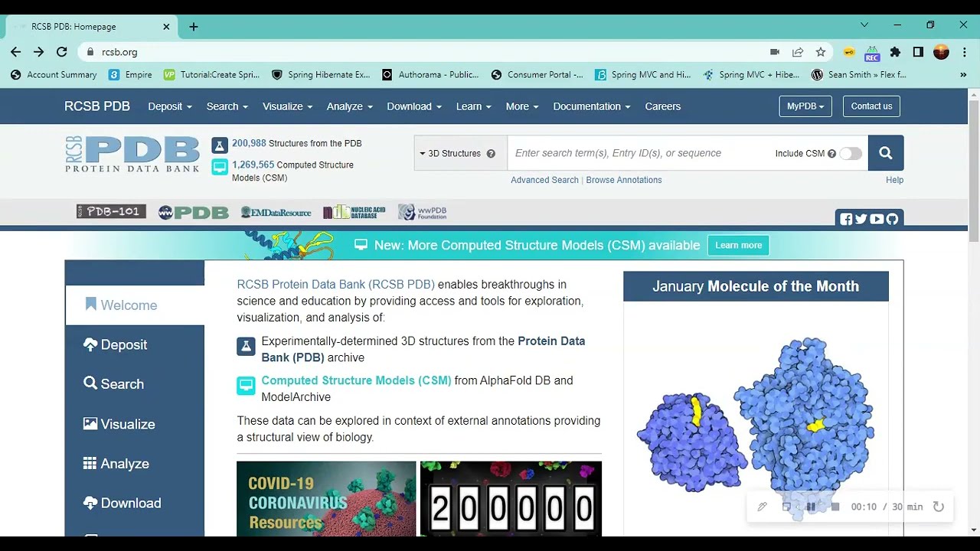Image resolution: width=980 pixels, height=551 pixels.
Task: Click the Help link under the search button
Action: [x=894, y=180]
